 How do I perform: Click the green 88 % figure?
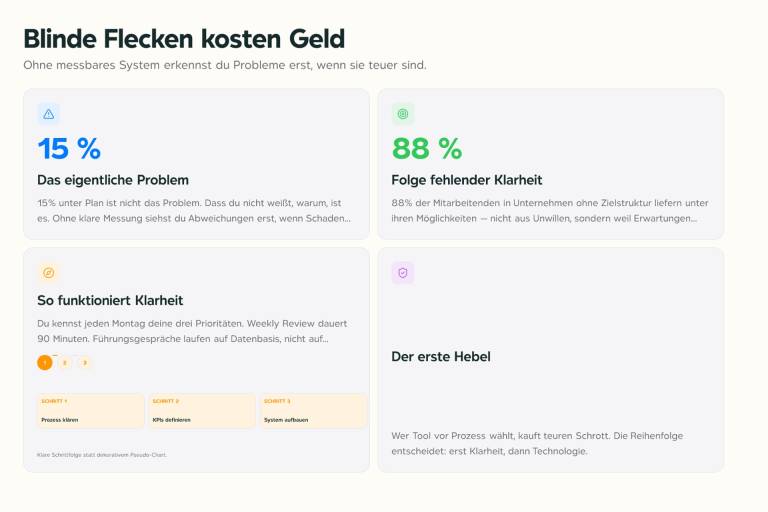point(427,148)
